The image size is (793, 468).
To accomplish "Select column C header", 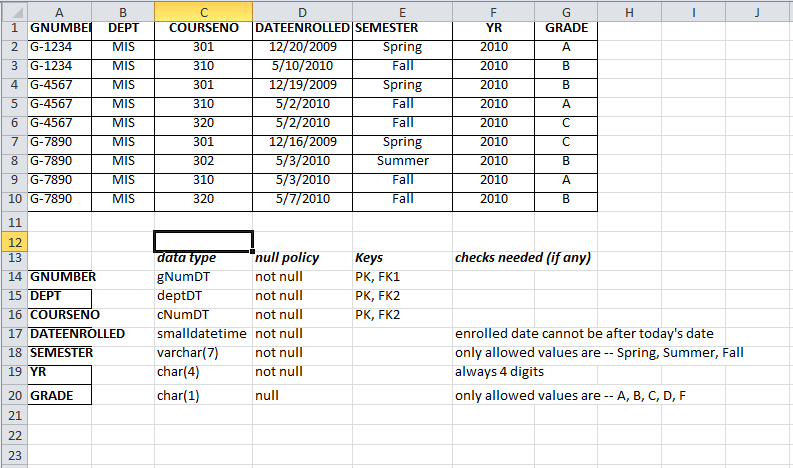I will coord(203,12).
